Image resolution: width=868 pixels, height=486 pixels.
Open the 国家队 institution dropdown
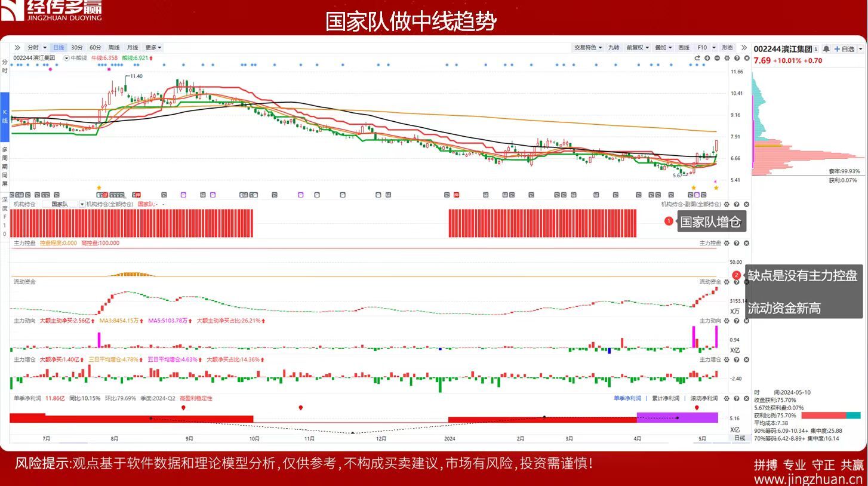[x=82, y=204]
